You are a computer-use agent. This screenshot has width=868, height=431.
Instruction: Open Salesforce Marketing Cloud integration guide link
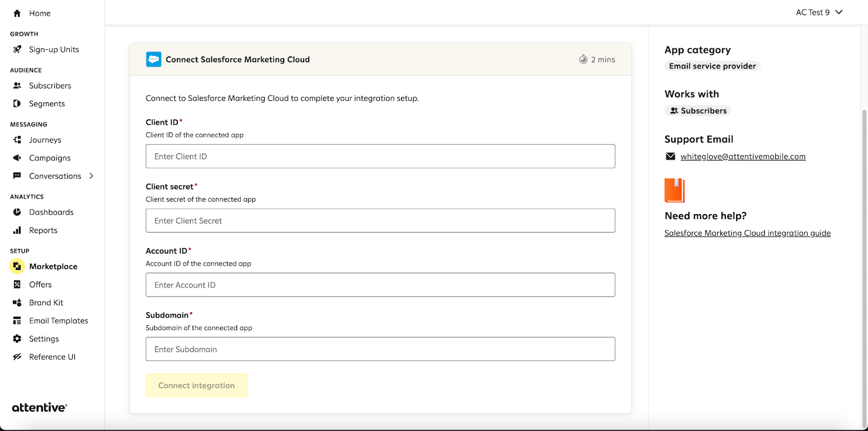coord(748,233)
